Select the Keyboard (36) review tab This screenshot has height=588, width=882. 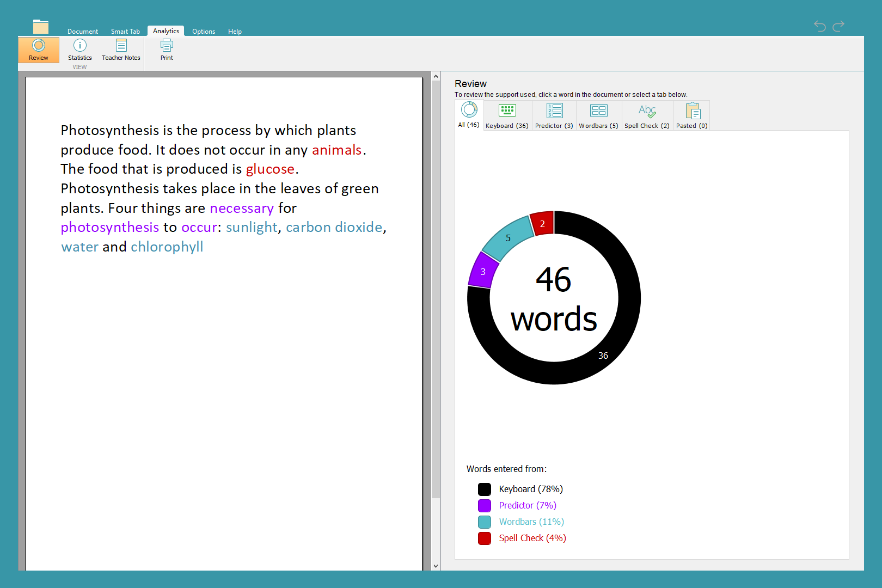click(507, 116)
